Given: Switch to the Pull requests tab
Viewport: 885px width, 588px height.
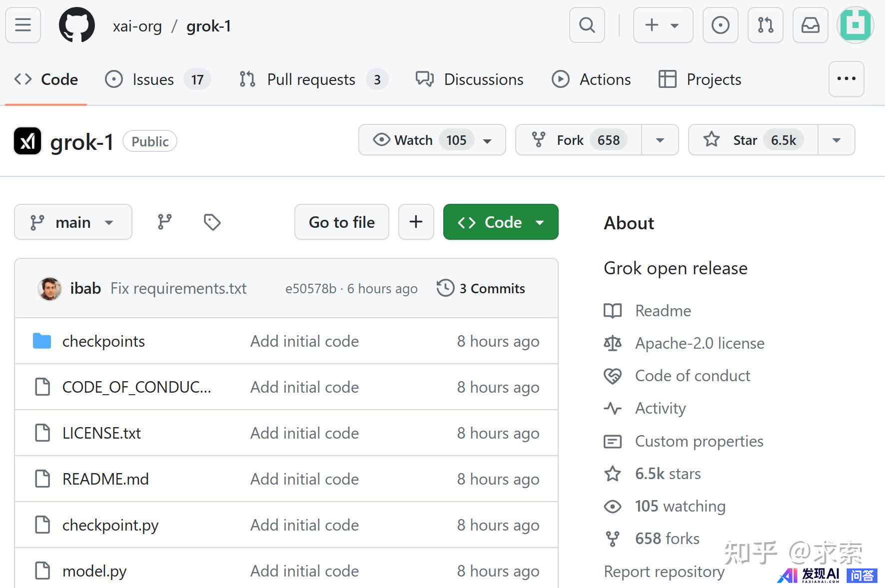Looking at the screenshot, I should [x=313, y=79].
